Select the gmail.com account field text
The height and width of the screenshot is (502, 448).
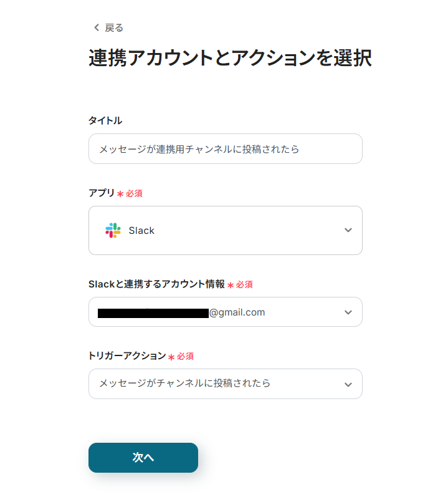pos(237,312)
